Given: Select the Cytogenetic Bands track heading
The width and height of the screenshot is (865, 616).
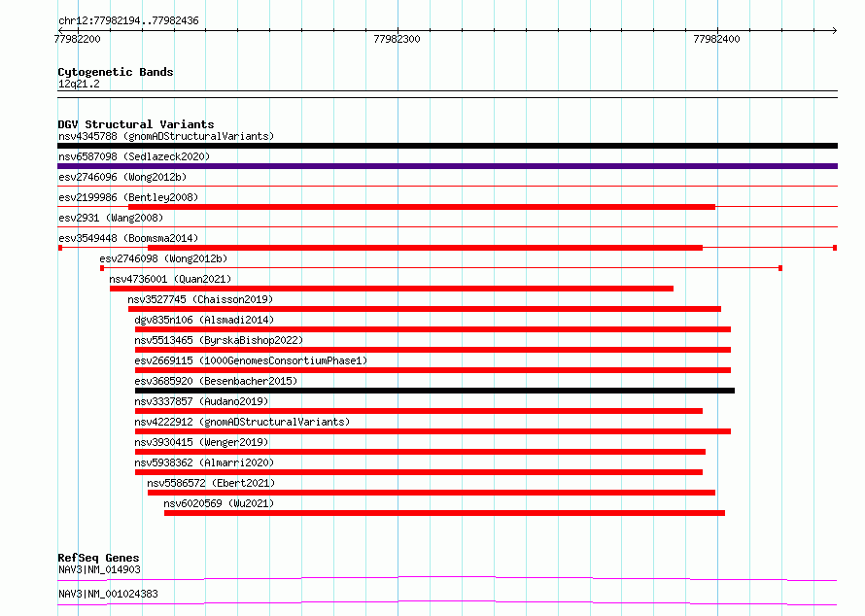Looking at the screenshot, I should click(x=116, y=72).
